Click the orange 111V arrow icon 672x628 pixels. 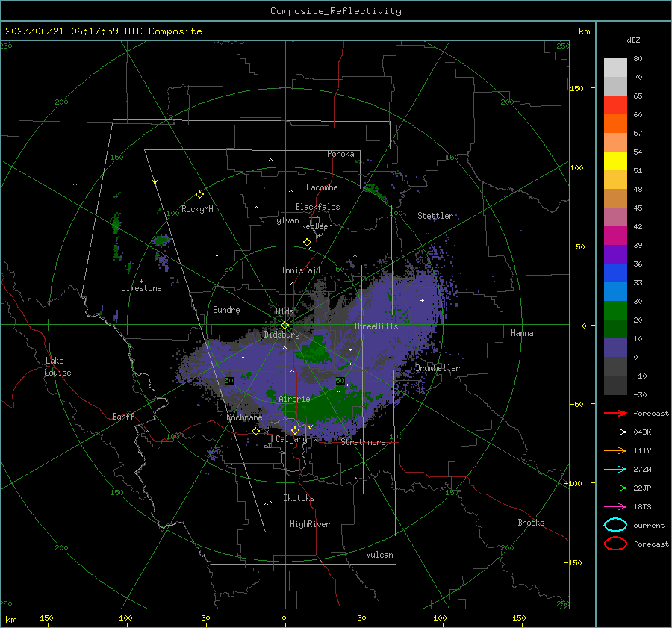[615, 450]
